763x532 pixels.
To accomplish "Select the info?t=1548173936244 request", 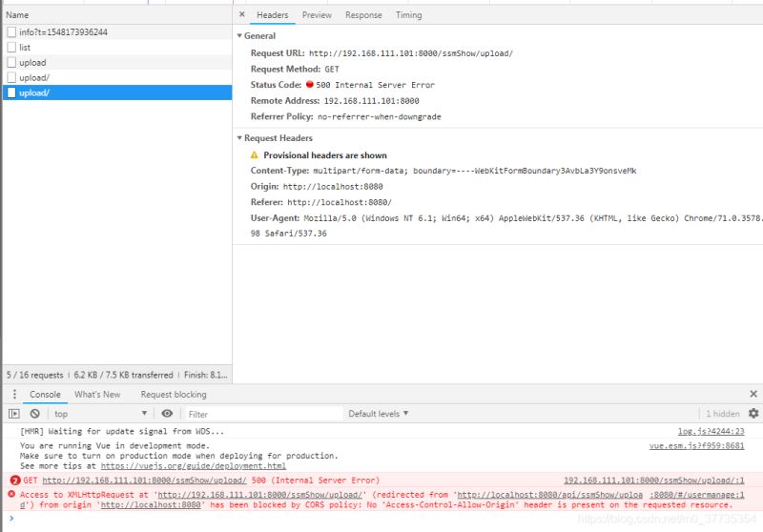I will click(117, 32).
